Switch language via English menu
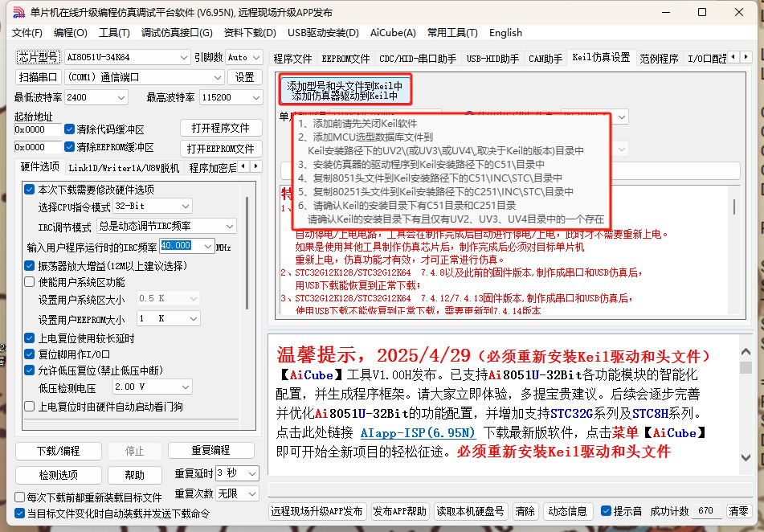 pos(506,33)
